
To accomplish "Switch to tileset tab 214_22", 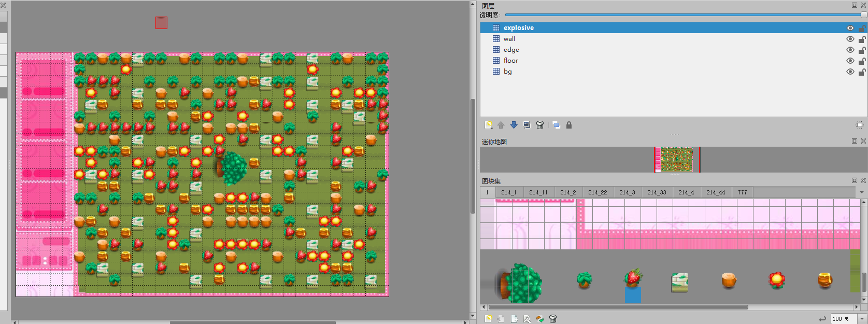I will [x=597, y=192].
